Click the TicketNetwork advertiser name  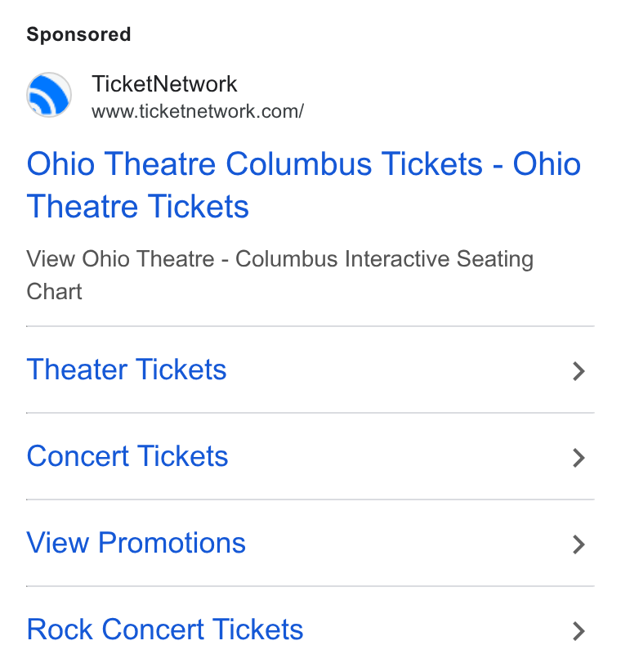tap(164, 83)
